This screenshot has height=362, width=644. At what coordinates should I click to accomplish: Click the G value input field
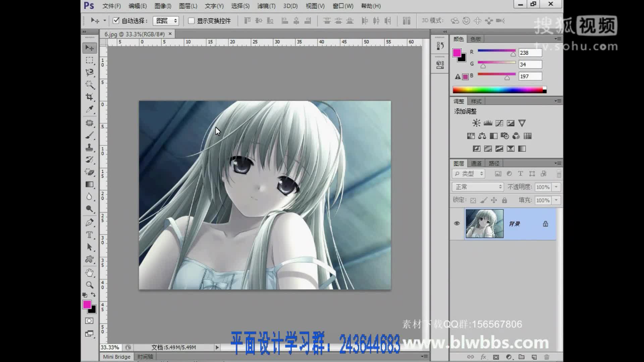click(530, 64)
